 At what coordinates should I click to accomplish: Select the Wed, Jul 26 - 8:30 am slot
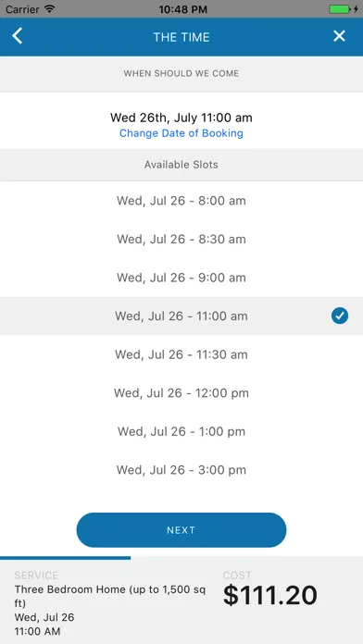click(181, 239)
